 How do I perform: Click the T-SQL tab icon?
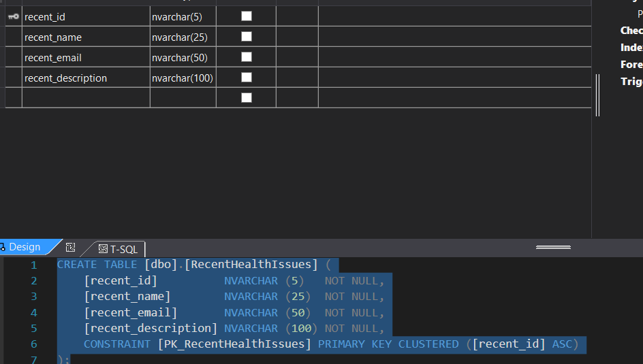[x=103, y=249]
